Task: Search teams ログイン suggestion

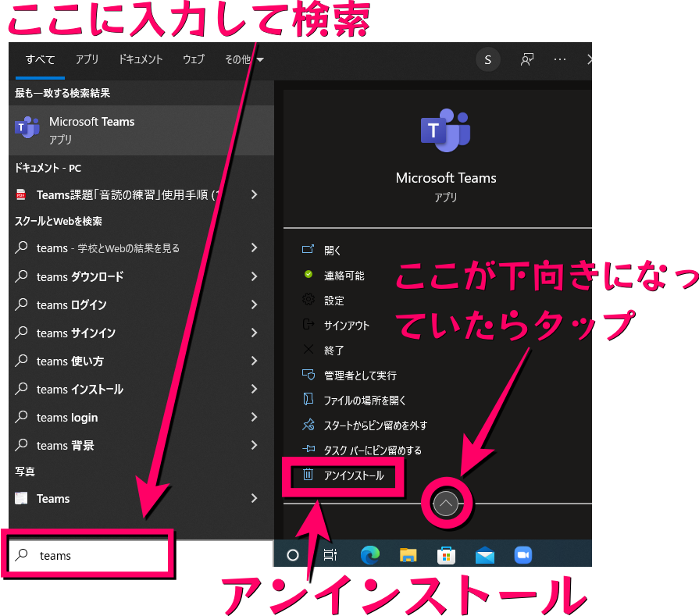Action: [x=72, y=305]
